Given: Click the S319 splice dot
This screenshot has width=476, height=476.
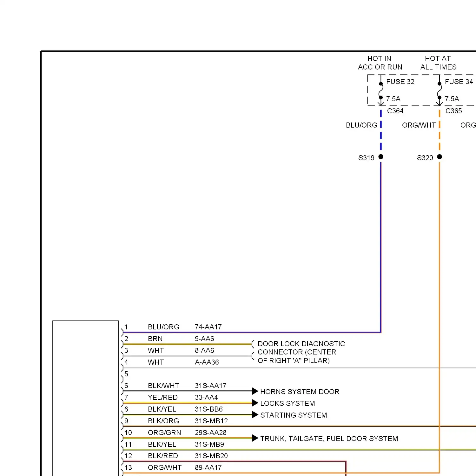Looking at the screenshot, I should [381, 157].
